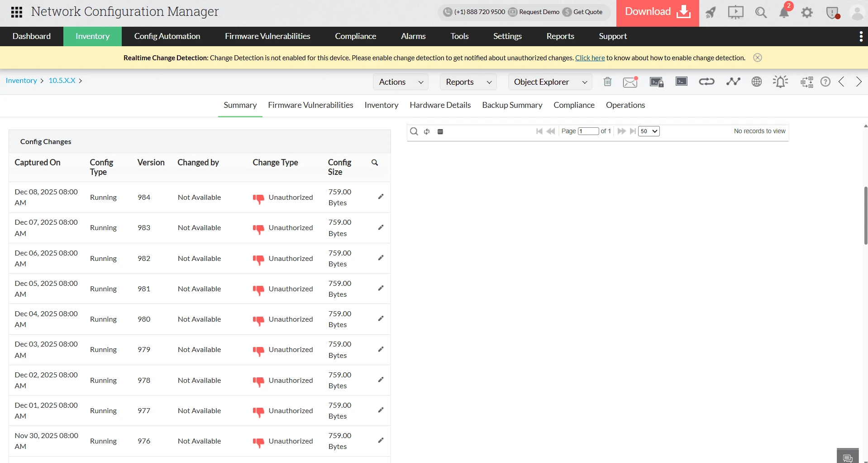Expand the Object Explorer dropdown

coord(550,82)
